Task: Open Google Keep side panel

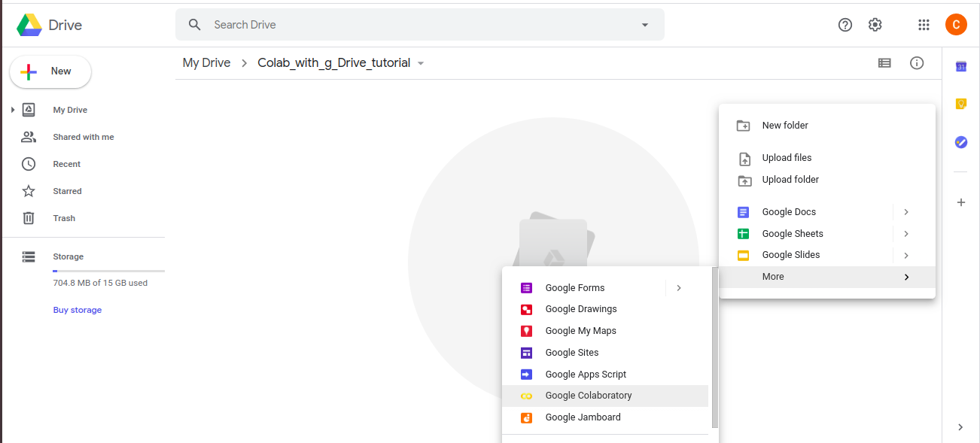Action: 960,104
